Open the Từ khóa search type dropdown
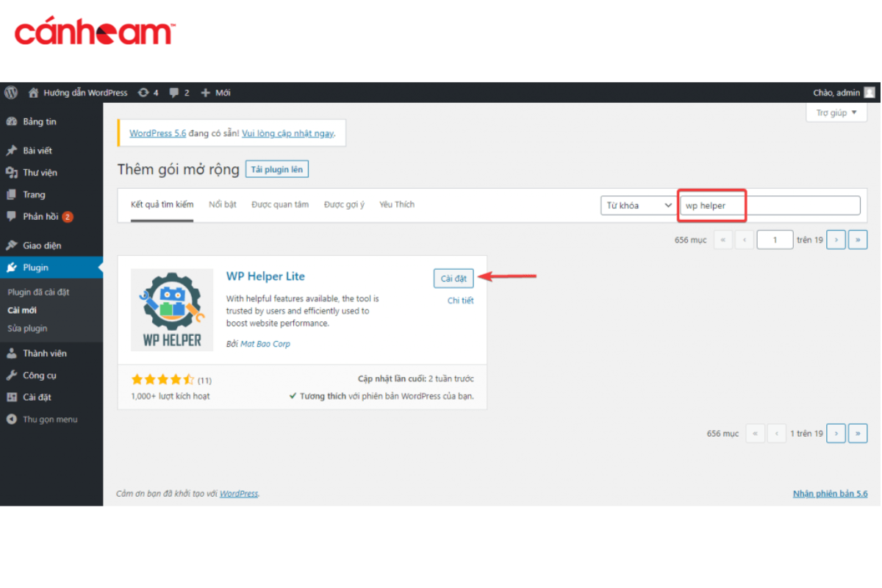Screen dimensions: 882x588 tap(638, 206)
